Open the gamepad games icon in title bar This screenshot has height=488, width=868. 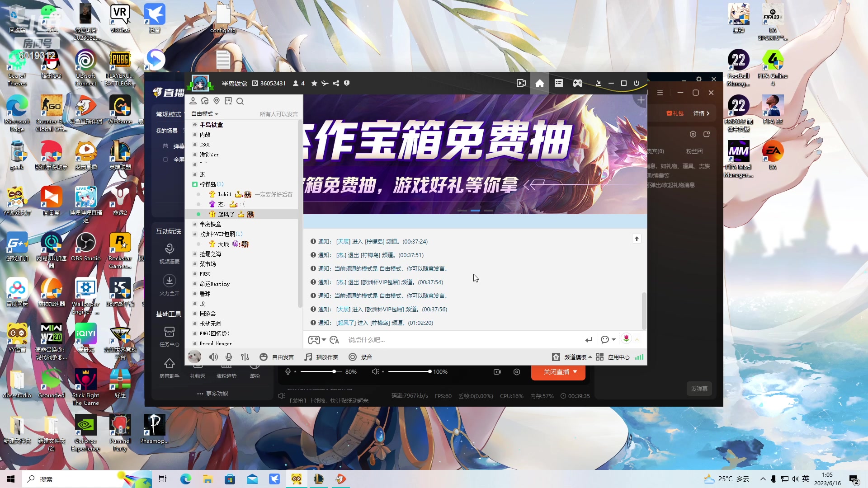click(578, 83)
